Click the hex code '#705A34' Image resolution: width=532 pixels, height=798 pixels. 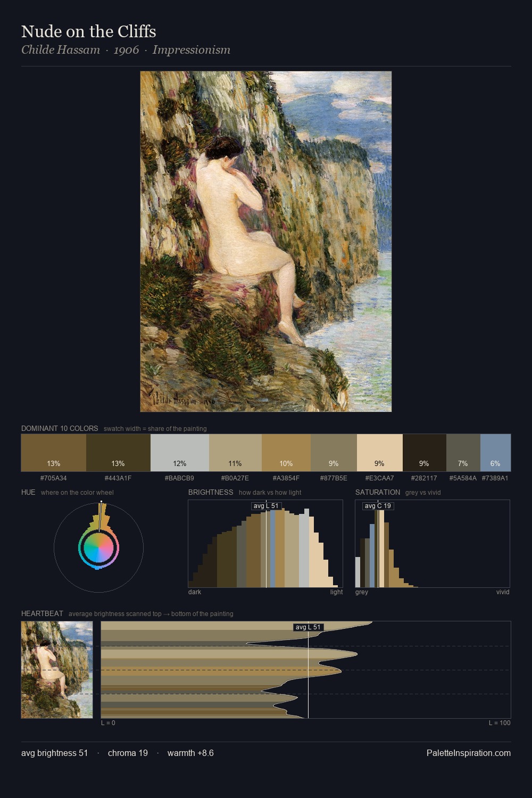click(54, 478)
